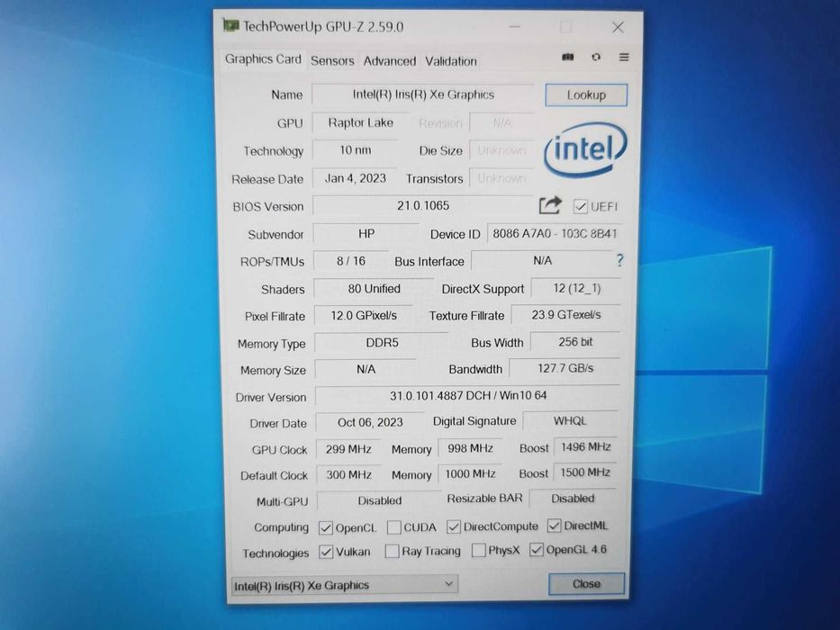
Task: Click the Driver Date value Oct 06, 2023
Action: pos(370,422)
